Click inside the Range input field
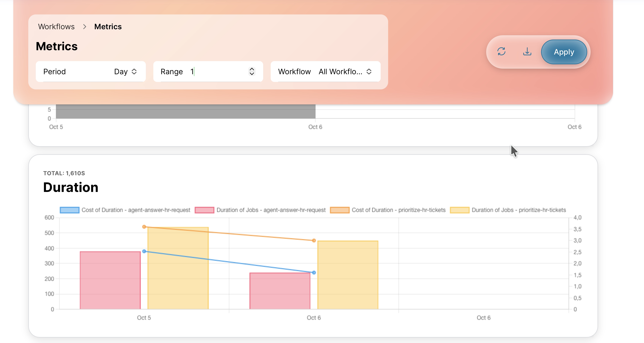The height and width of the screenshot is (343, 644). [213, 72]
